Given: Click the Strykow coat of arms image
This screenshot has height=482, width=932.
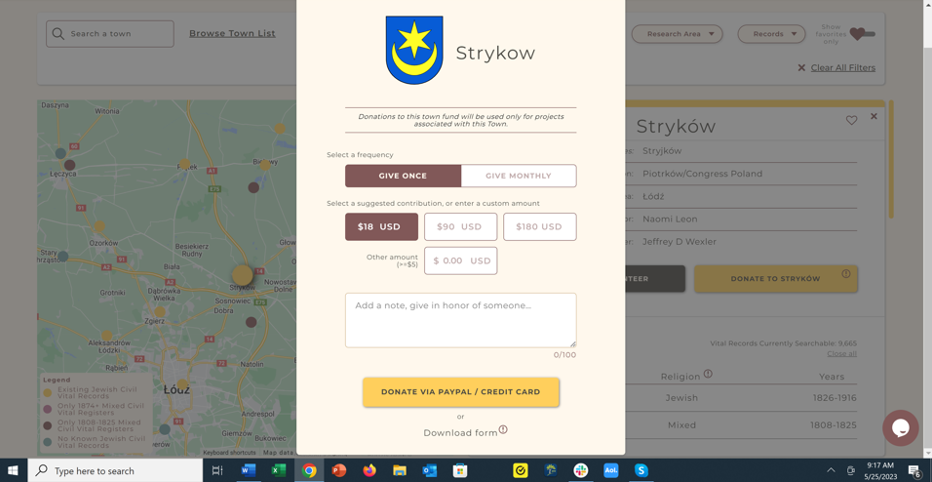Looking at the screenshot, I should [x=414, y=51].
